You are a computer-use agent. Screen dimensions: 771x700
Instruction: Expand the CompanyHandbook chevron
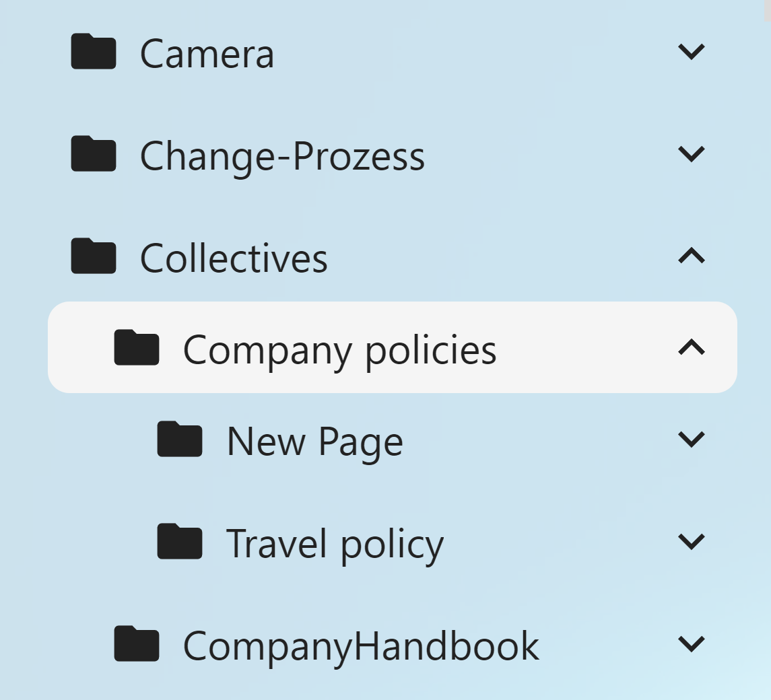pyautogui.click(x=692, y=644)
